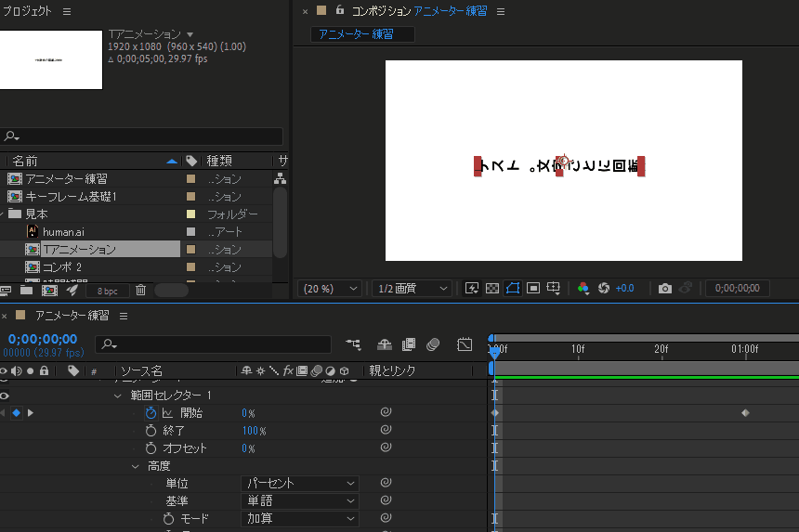Reset the exposure in viewer
Screen dimensions: 799x532
604,288
